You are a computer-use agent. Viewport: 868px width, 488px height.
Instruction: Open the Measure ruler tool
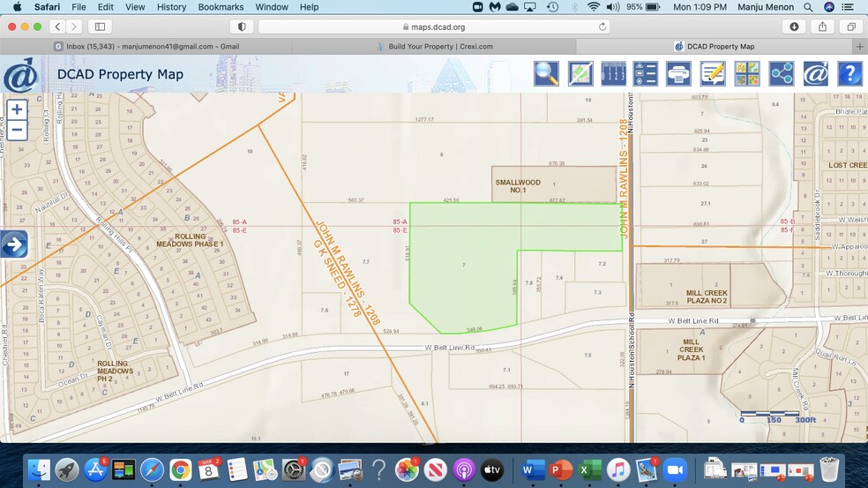point(613,73)
